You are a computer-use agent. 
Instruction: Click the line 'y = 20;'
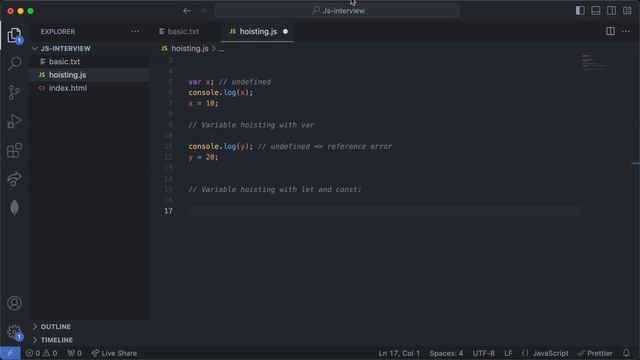click(203, 157)
